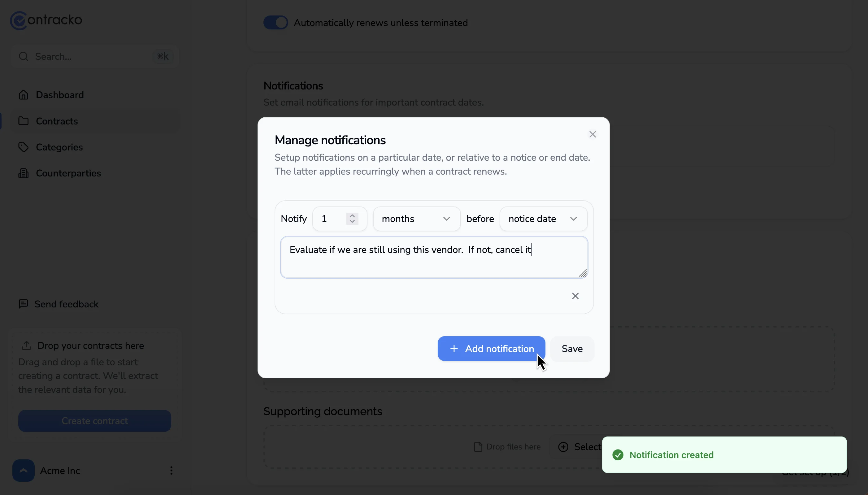Click the search magnifier icon
868x495 pixels.
23,56
